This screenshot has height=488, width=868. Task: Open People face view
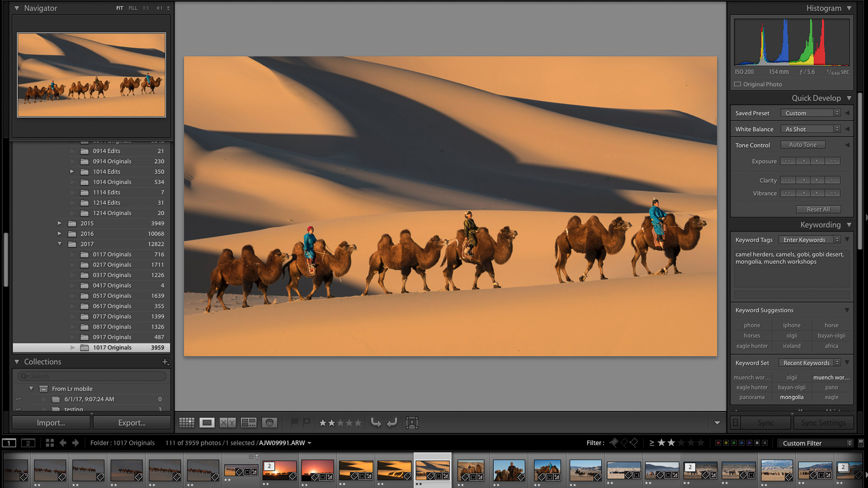tap(269, 422)
